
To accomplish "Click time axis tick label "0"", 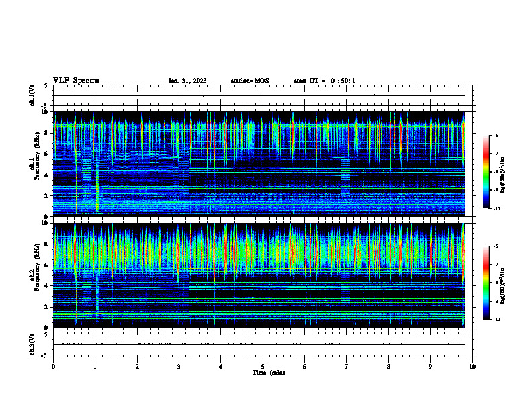I will pyautogui.click(x=53, y=367).
